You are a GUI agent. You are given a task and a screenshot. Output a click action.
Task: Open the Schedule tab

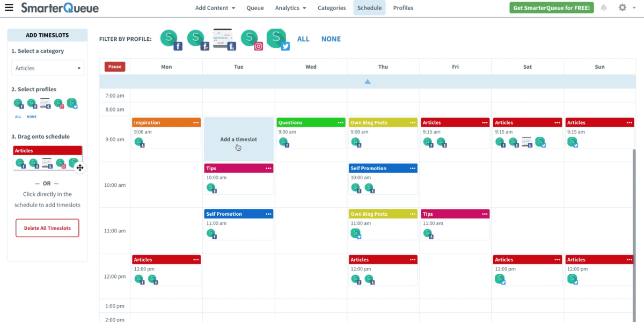click(x=369, y=8)
